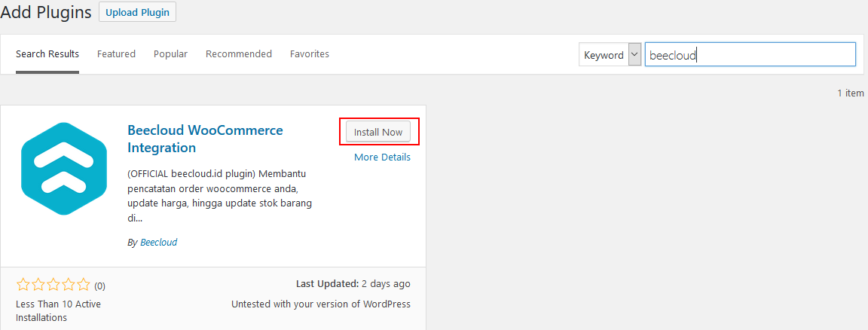Switch to the Featured tab

(116, 53)
